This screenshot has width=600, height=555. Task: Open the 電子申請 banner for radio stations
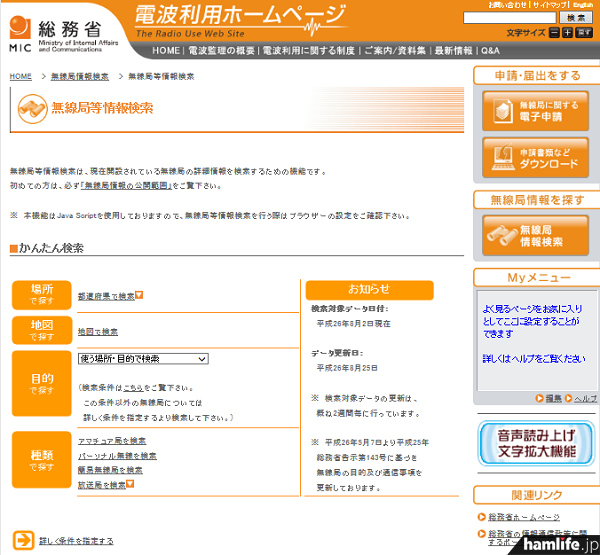pos(535,111)
